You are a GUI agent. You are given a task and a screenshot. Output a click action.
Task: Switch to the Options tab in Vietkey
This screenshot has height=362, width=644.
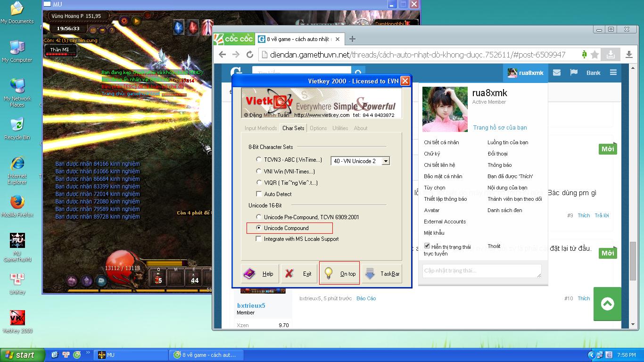click(318, 128)
